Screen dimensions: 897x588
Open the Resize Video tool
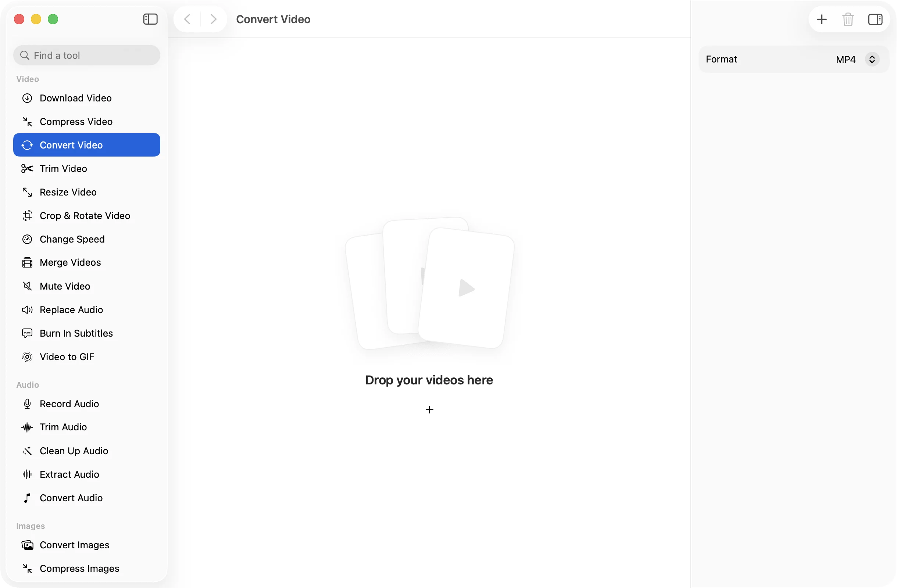87,192
